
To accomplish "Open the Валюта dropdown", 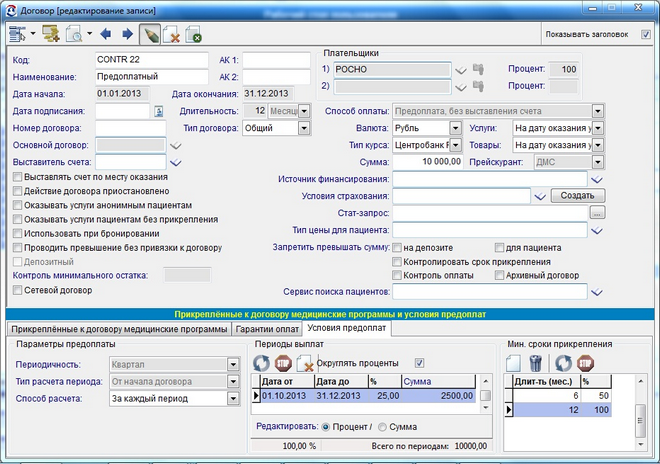I will (x=455, y=128).
